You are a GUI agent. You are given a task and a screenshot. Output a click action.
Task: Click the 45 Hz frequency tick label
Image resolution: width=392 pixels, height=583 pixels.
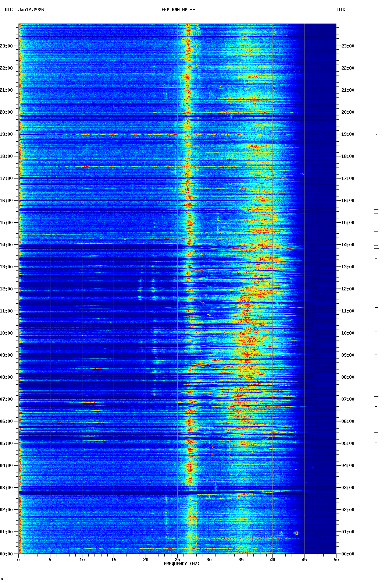click(304, 560)
